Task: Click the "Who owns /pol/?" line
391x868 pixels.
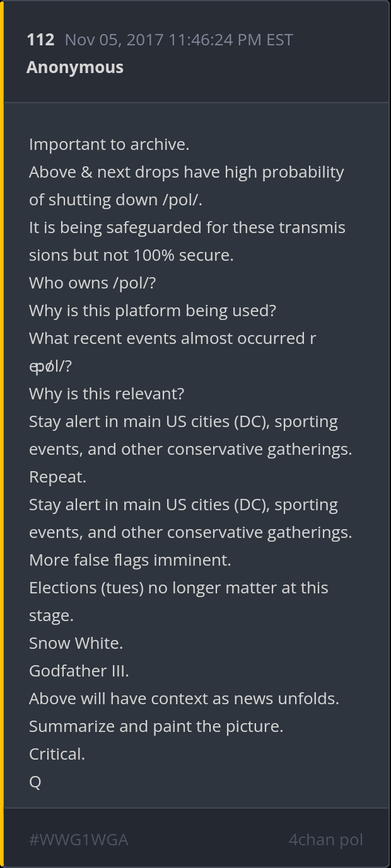Action: [92, 283]
